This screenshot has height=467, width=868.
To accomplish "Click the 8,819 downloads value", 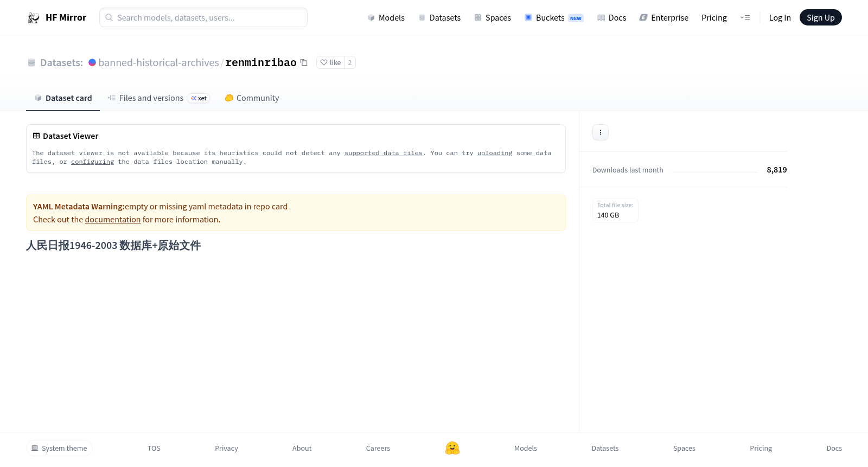I will pyautogui.click(x=777, y=170).
